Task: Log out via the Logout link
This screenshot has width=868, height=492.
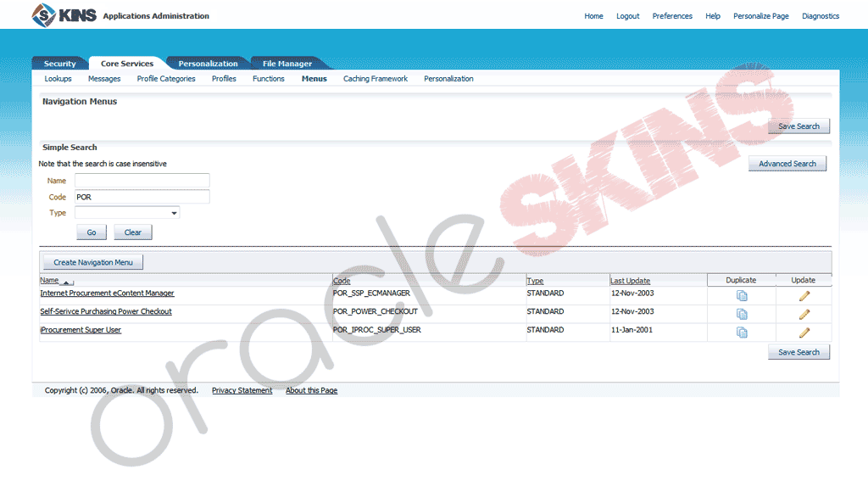Action: point(628,16)
